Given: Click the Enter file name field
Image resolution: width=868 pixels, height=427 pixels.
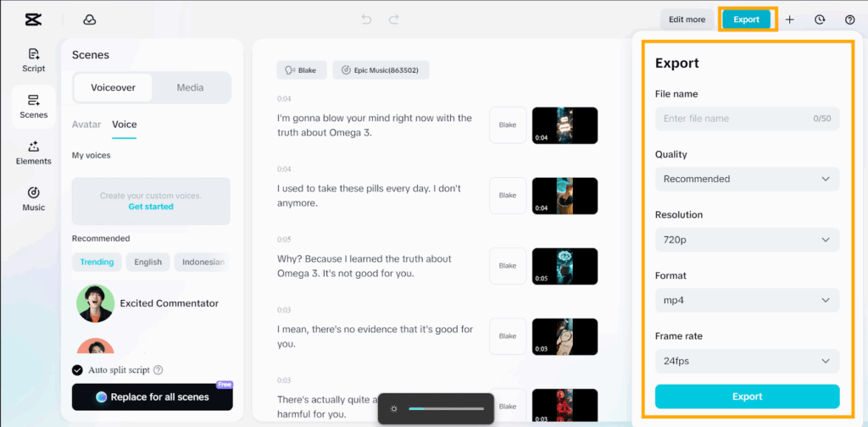Looking at the screenshot, I should pyautogui.click(x=748, y=119).
